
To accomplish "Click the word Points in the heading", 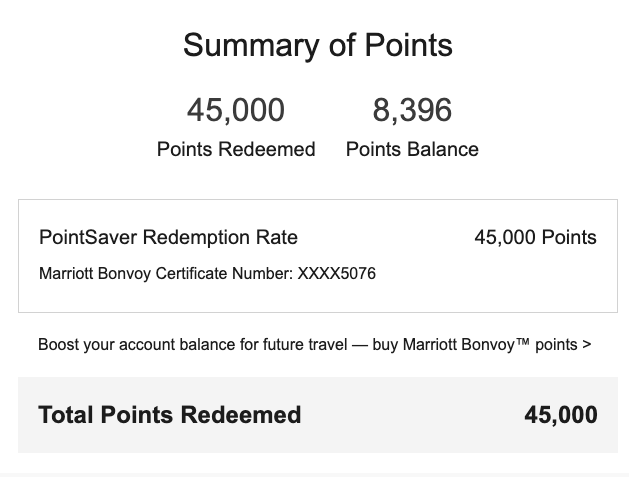I will (x=409, y=45).
